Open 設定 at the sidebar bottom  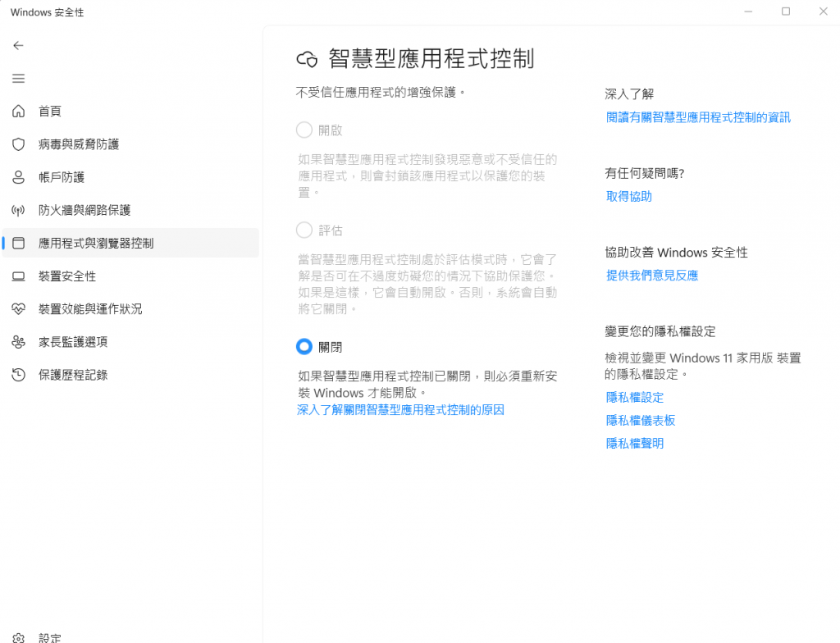pyautogui.click(x=130, y=637)
